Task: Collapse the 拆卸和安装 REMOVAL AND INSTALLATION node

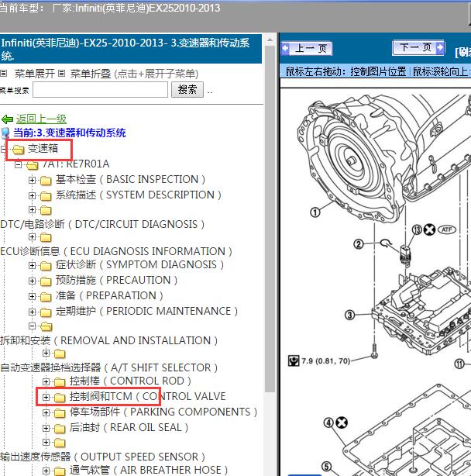Action: point(32,326)
